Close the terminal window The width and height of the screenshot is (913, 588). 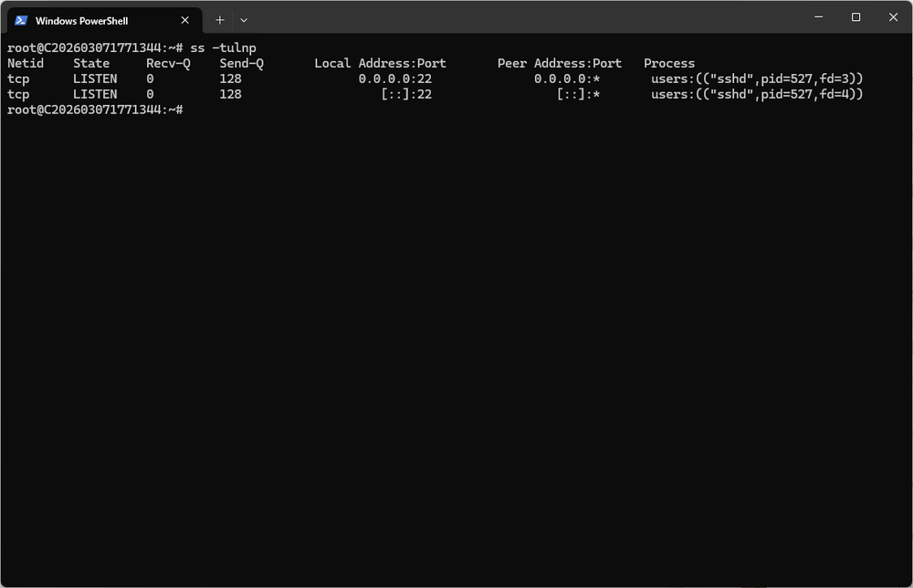[893, 17]
